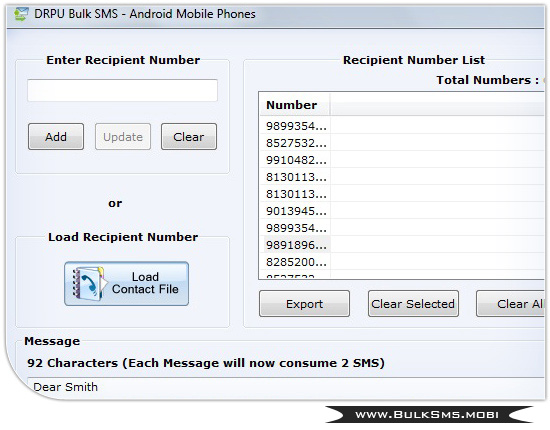This screenshot has height=430, width=550.
Task: Export the recipient number list
Action: [x=304, y=303]
